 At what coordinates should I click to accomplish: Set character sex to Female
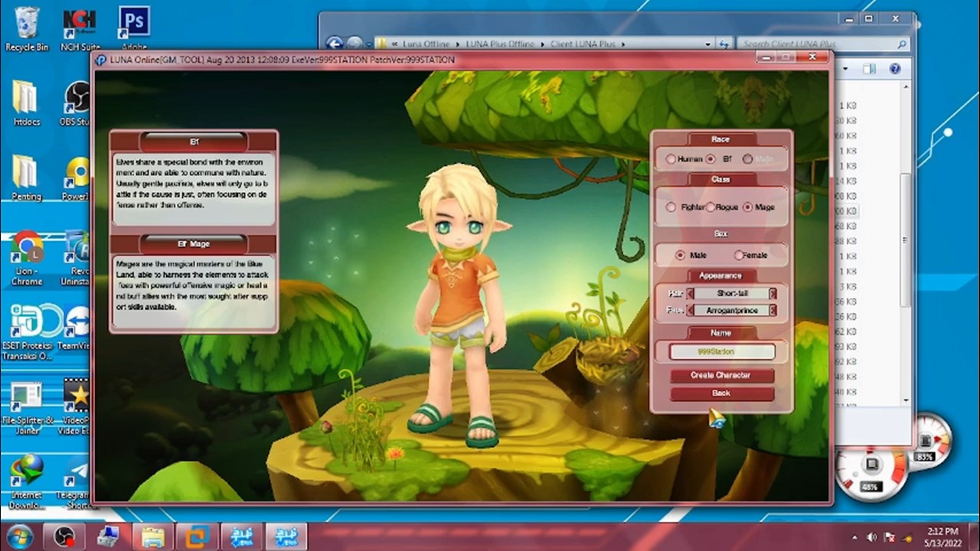739,255
